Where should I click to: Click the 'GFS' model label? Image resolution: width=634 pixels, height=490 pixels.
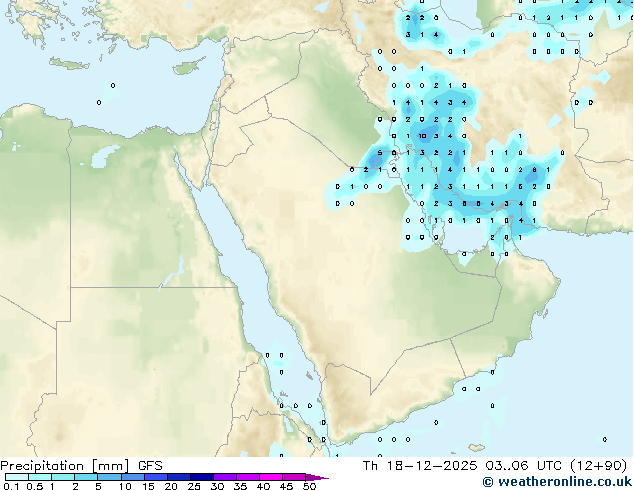(150, 466)
